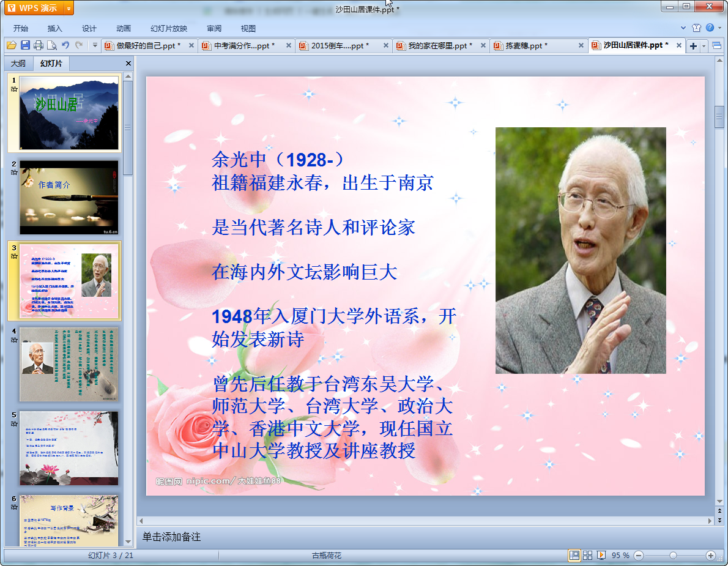
Task: Click the 95 % zoom level
Action: coord(620,556)
